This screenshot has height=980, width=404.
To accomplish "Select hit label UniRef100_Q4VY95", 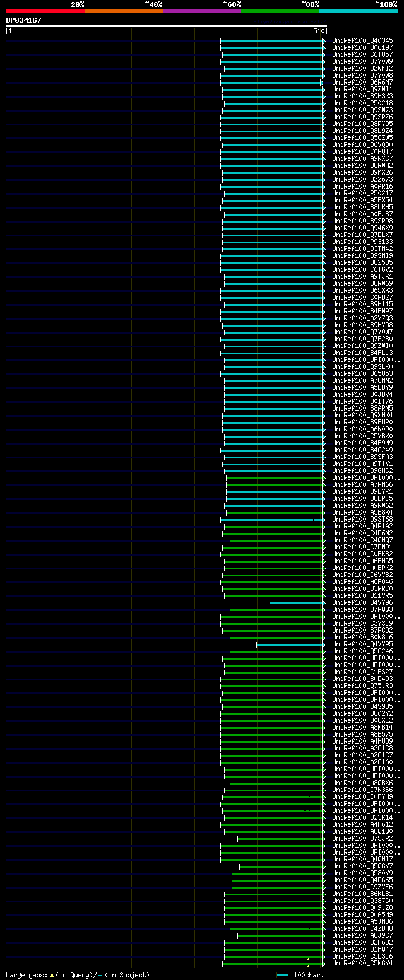I will (362, 644).
